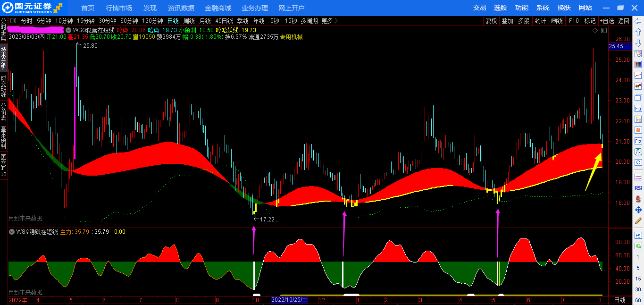Expand the WSQ稳盈在短线 indicator dropdown

coord(69,30)
